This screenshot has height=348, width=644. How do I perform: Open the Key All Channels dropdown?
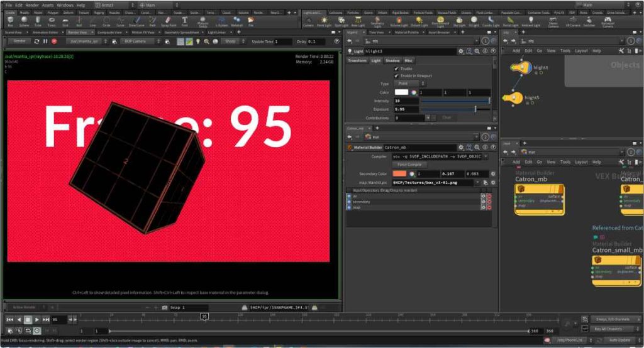[x=615, y=329]
